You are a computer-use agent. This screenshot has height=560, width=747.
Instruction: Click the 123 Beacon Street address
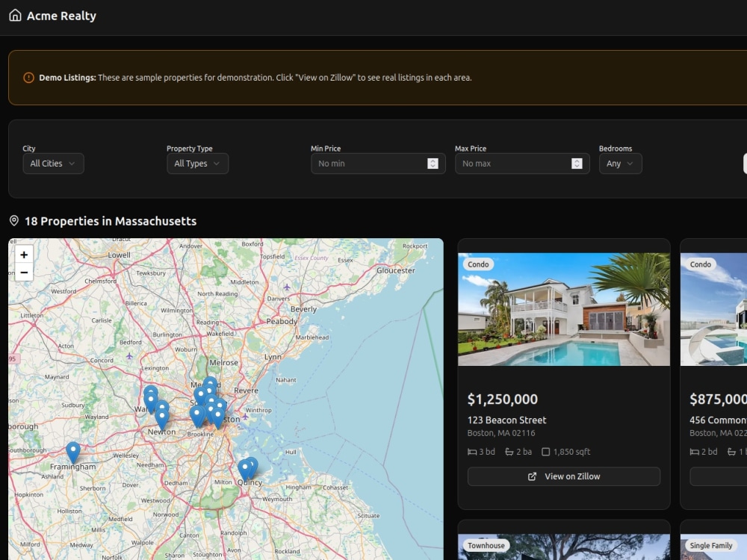click(x=507, y=420)
